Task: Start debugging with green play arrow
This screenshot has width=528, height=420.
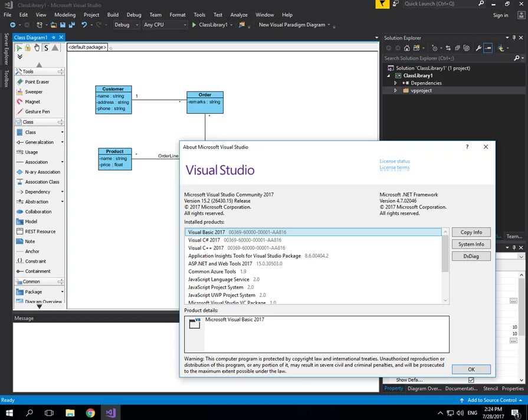Action: click(x=194, y=25)
